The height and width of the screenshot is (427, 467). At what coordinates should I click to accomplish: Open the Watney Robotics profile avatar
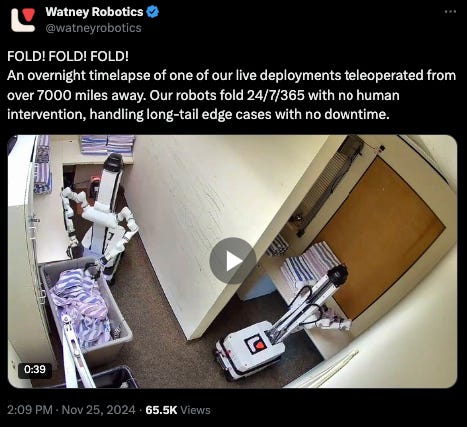[x=23, y=20]
